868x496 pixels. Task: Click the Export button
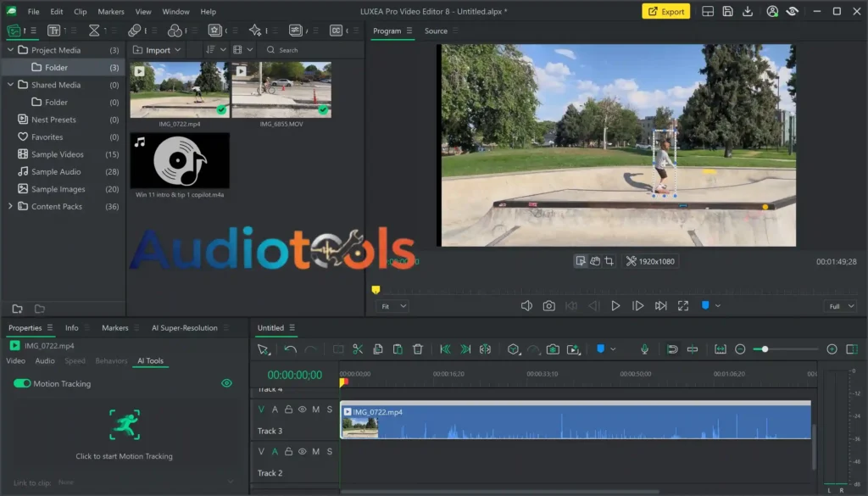coord(666,11)
